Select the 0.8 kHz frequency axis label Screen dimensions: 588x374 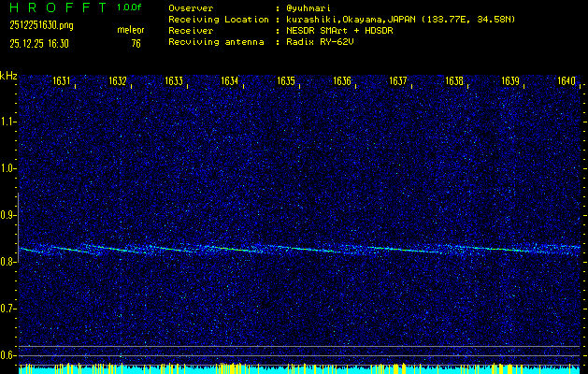pos(8,262)
